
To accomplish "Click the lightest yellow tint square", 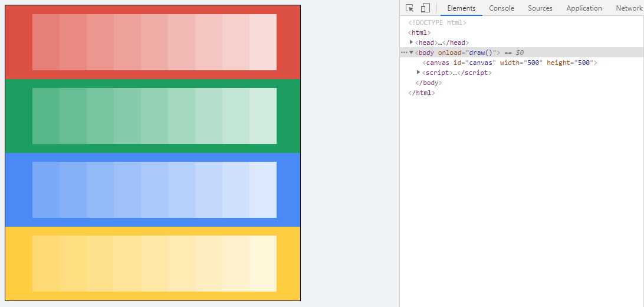I will point(263,263).
